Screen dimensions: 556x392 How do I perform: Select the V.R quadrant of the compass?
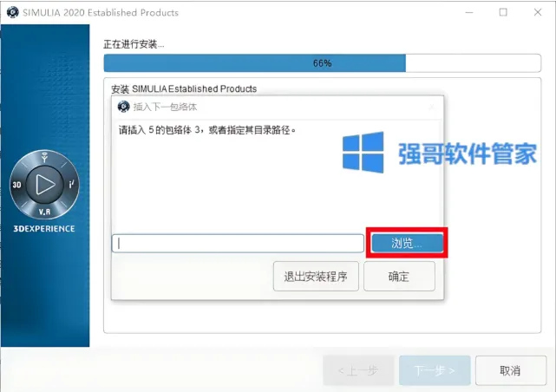pyautogui.click(x=45, y=212)
